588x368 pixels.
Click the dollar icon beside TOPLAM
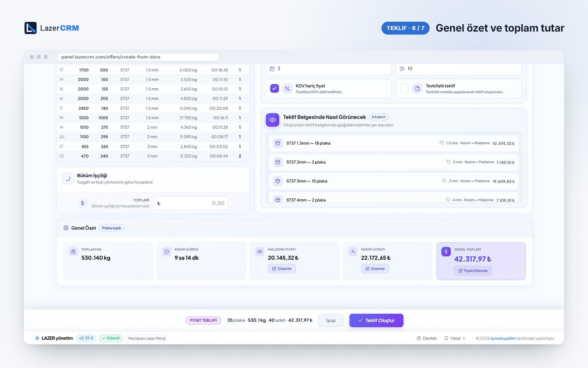point(82,203)
